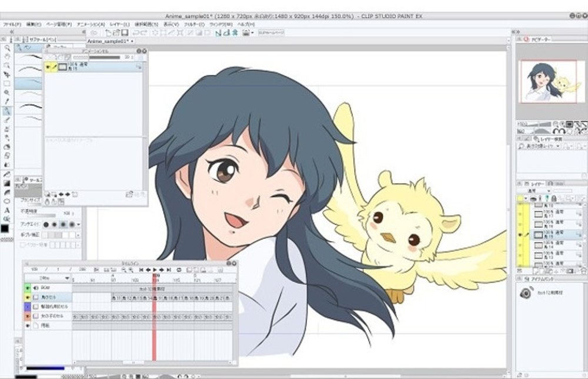Image resolution: width=588 pixels, height=379 pixels.
Task: Enable the ベクター吸着 checkbox
Action: (x=22, y=245)
